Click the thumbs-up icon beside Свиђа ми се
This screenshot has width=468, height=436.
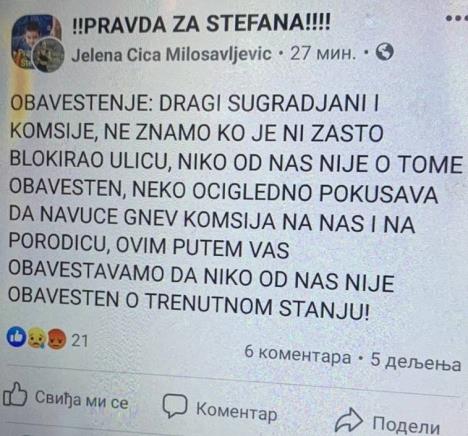click(15, 396)
